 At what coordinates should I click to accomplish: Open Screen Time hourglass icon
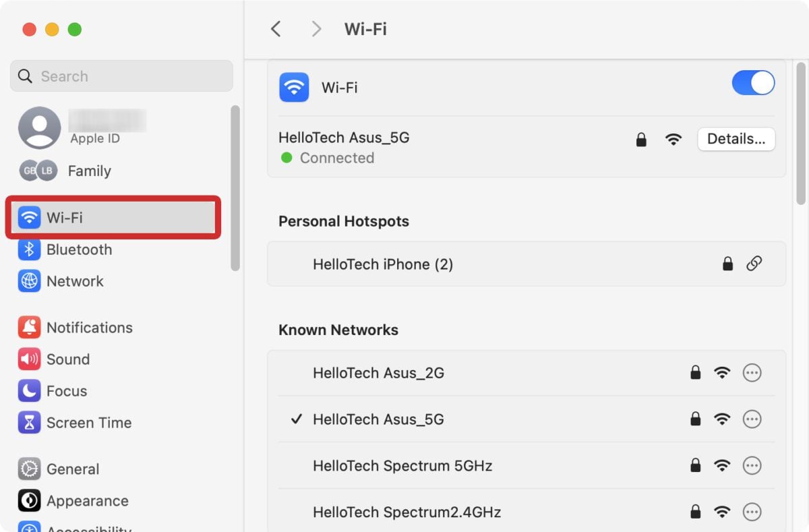coord(29,423)
